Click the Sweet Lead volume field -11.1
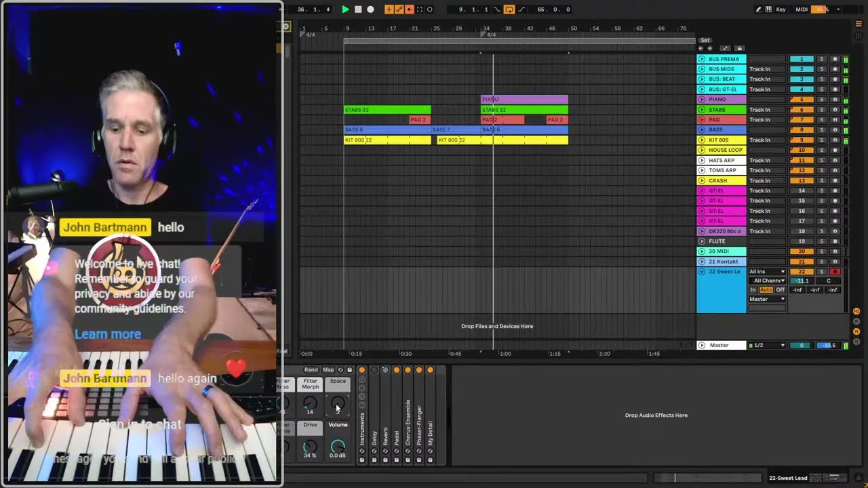Viewport: 868px width, 488px height. click(802, 281)
